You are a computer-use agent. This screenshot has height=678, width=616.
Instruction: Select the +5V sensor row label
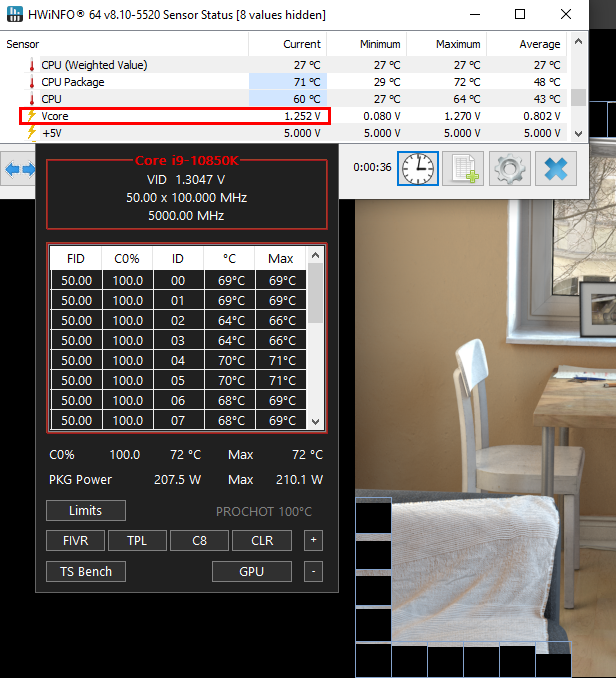[x=52, y=133]
